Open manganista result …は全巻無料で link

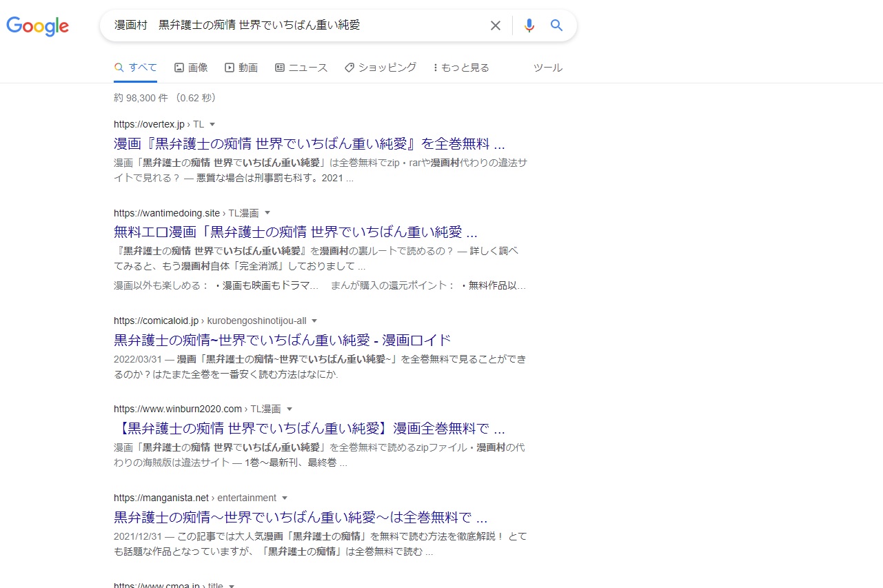(301, 517)
